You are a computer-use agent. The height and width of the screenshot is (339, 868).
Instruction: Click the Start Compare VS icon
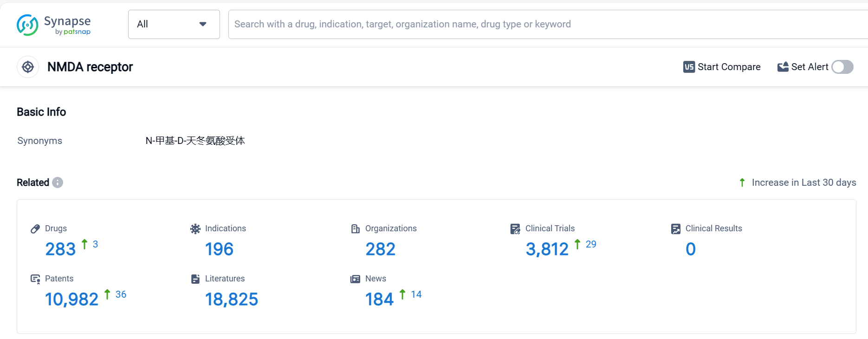pyautogui.click(x=689, y=67)
